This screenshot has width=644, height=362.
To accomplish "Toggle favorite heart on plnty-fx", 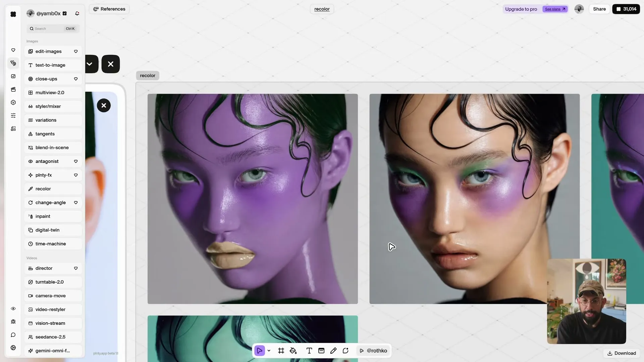I will [76, 175].
